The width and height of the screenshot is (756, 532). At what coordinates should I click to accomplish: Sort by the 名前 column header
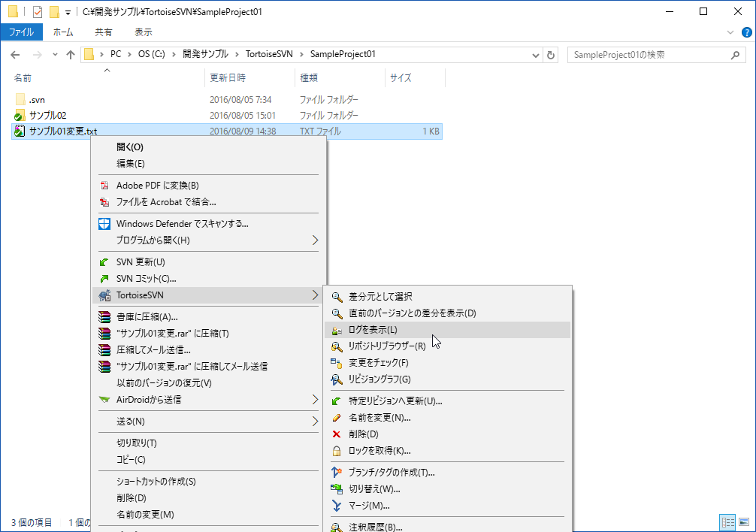pos(107,77)
